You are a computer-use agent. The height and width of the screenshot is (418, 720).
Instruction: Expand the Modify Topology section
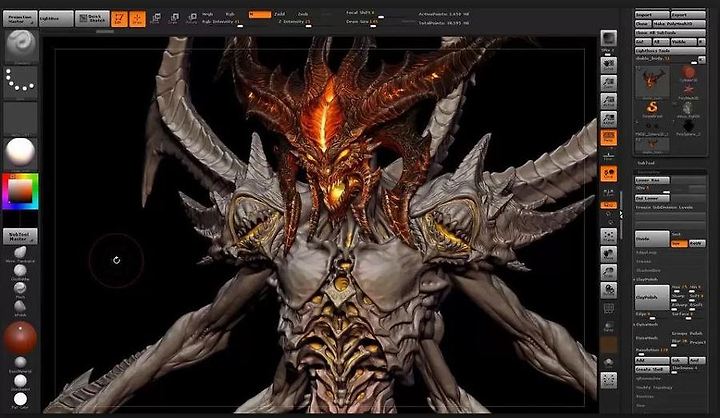(654, 387)
